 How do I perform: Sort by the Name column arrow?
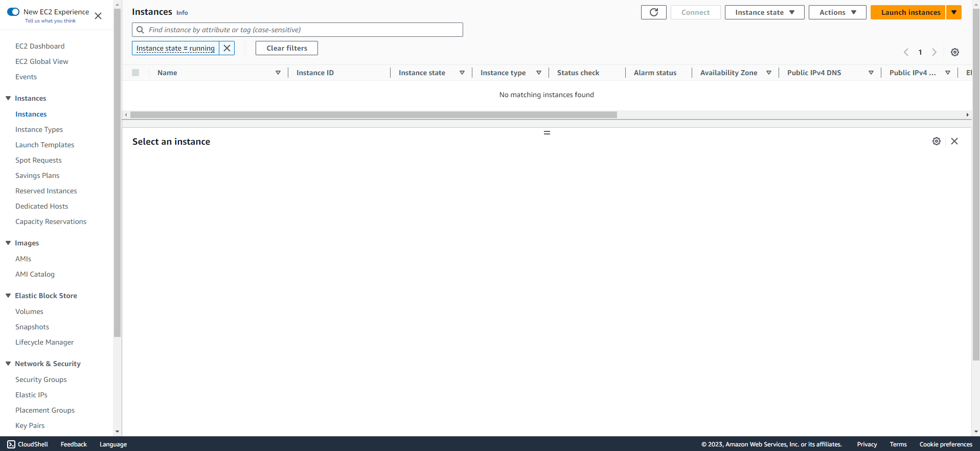(278, 73)
